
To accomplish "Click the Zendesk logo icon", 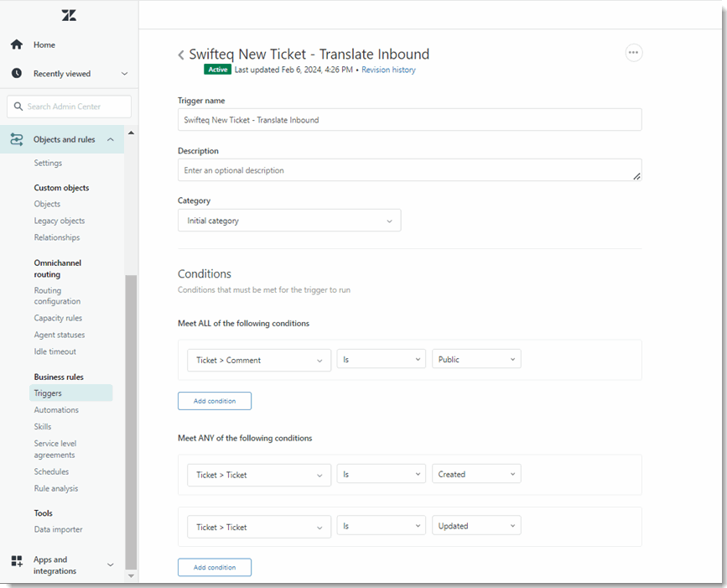I will 69,15.
